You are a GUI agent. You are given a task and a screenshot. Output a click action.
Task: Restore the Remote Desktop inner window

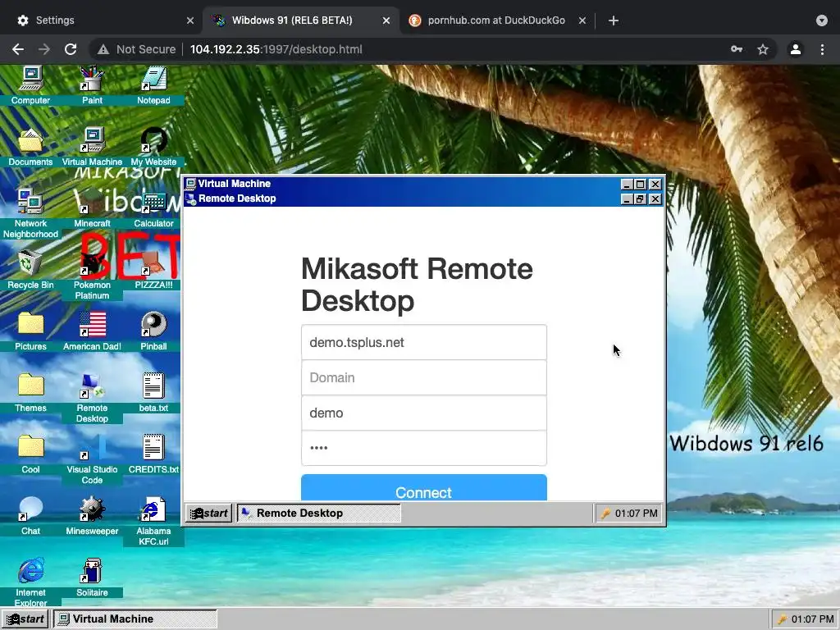(640, 199)
